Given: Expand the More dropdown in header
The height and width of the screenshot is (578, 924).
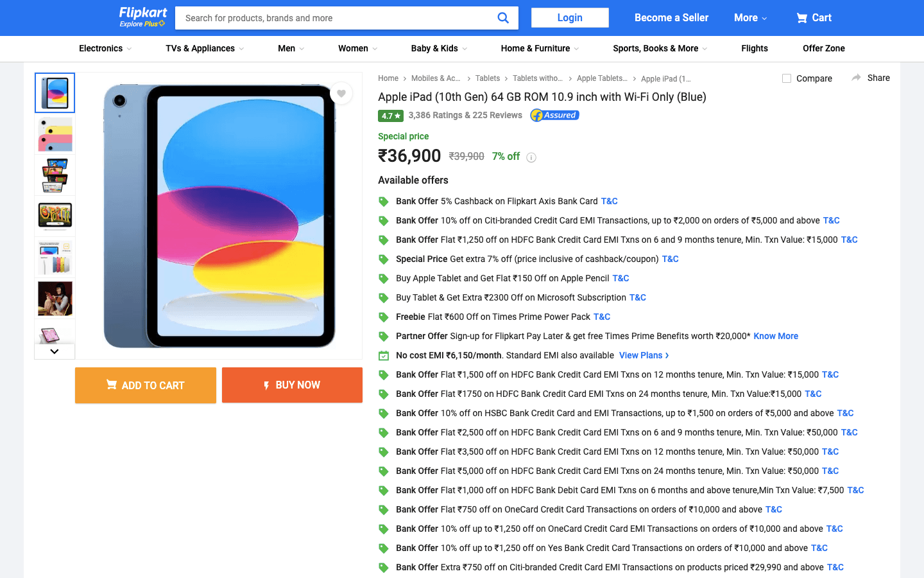Looking at the screenshot, I should coord(750,18).
